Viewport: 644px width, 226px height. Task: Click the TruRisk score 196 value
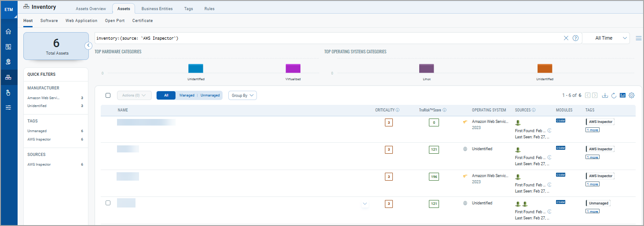434,177
